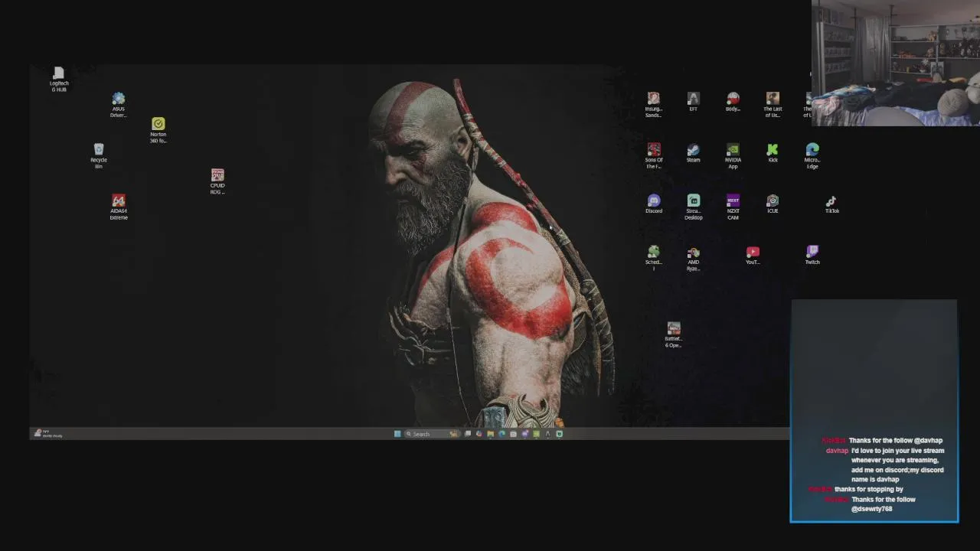Click the Windows Start button

click(x=397, y=434)
